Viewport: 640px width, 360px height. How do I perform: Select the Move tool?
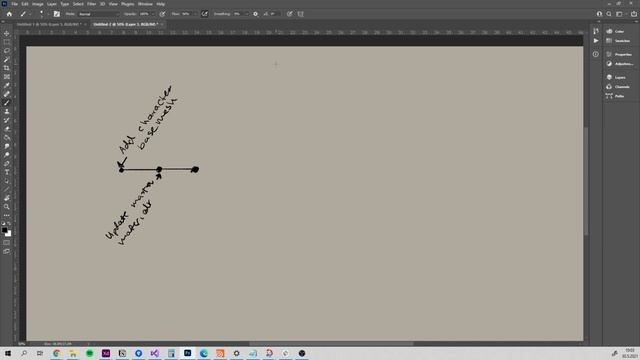[x=7, y=33]
